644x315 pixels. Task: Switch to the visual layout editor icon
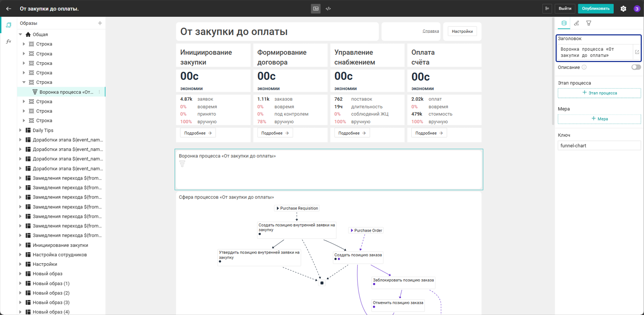[316, 9]
